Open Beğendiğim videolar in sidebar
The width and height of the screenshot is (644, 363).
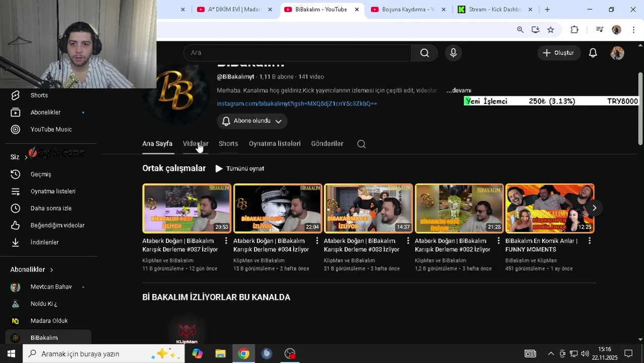click(x=57, y=225)
